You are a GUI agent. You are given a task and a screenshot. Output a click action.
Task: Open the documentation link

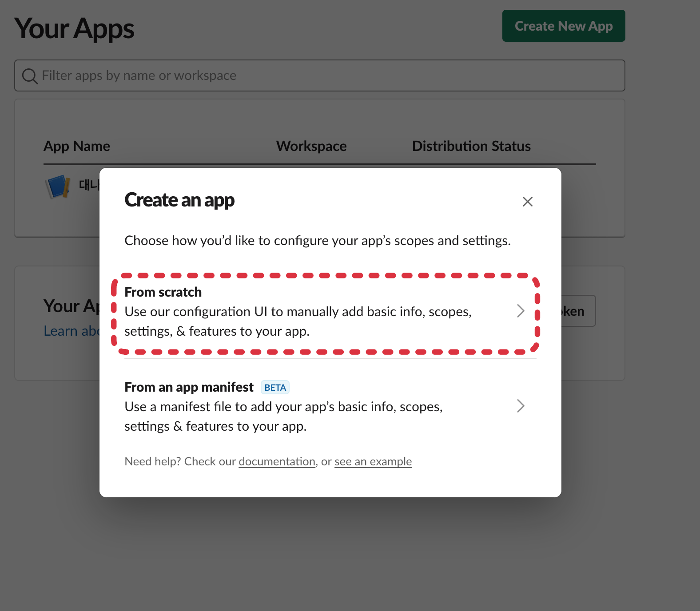277,461
